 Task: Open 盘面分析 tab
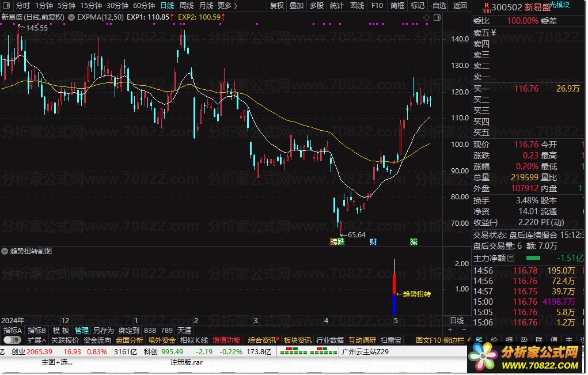tap(130, 340)
